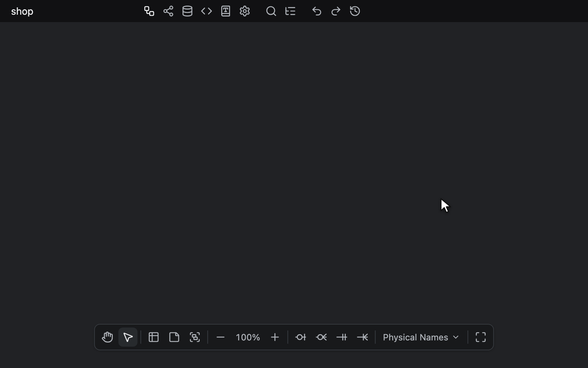The width and height of the screenshot is (588, 368).
Task: Click the shop project name
Action: tap(22, 11)
